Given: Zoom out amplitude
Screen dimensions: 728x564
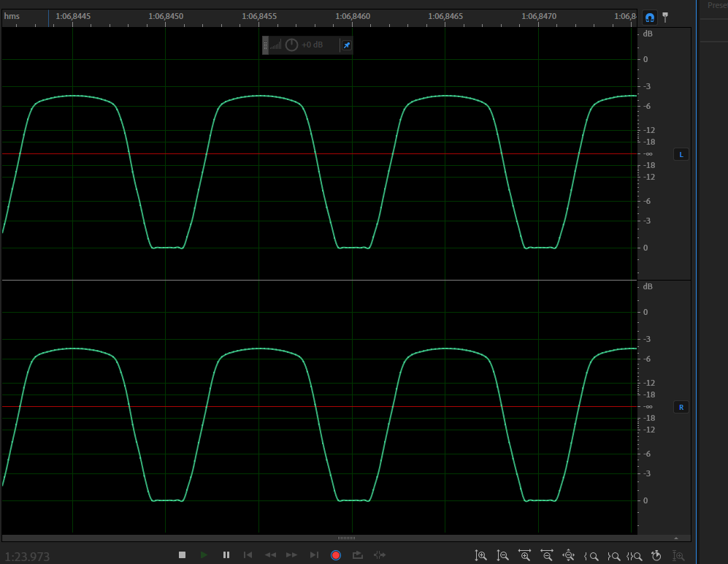Looking at the screenshot, I should tap(503, 556).
